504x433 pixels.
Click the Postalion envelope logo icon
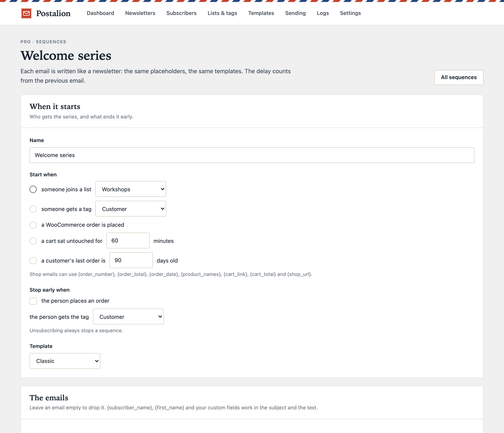coord(26,13)
